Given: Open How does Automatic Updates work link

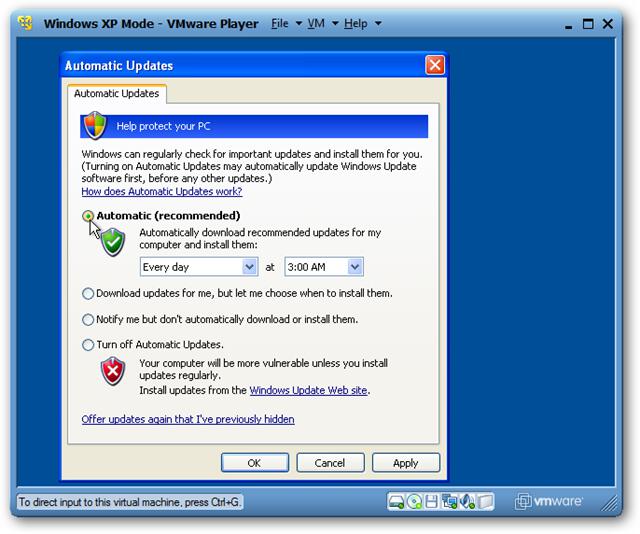Looking at the screenshot, I should click(162, 191).
